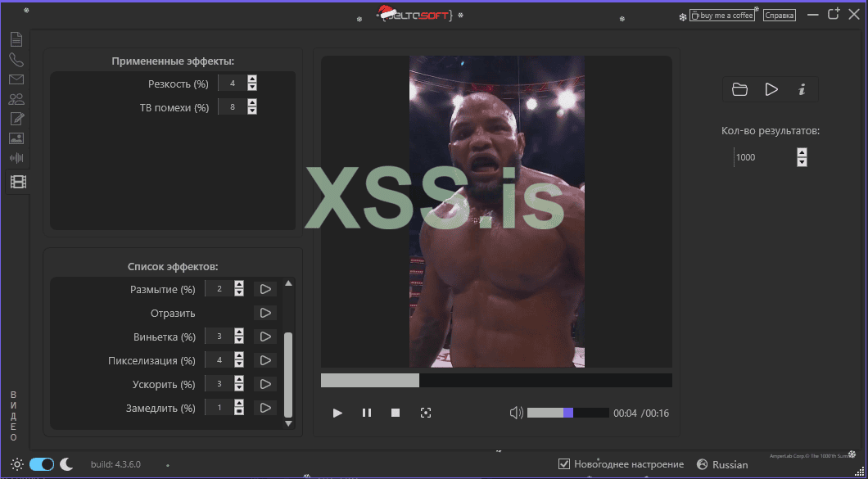Click the video preview frame
This screenshot has height=479, width=868.
496,211
